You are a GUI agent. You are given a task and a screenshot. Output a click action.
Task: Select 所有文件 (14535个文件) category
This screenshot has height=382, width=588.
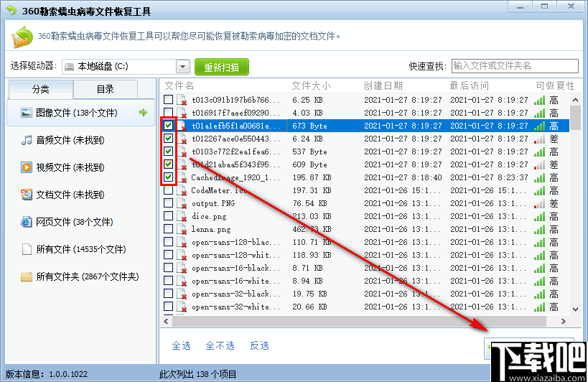tap(80, 249)
